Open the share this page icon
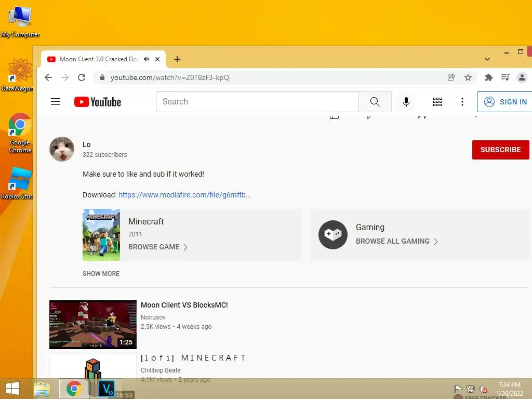This screenshot has height=399, width=532. point(451,77)
